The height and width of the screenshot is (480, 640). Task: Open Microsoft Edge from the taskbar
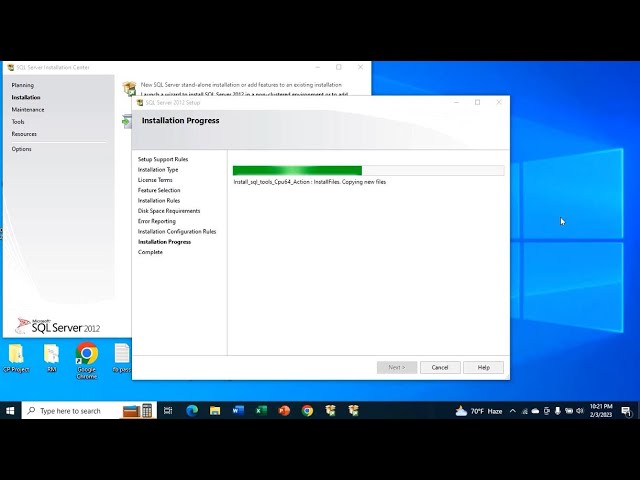tap(192, 411)
